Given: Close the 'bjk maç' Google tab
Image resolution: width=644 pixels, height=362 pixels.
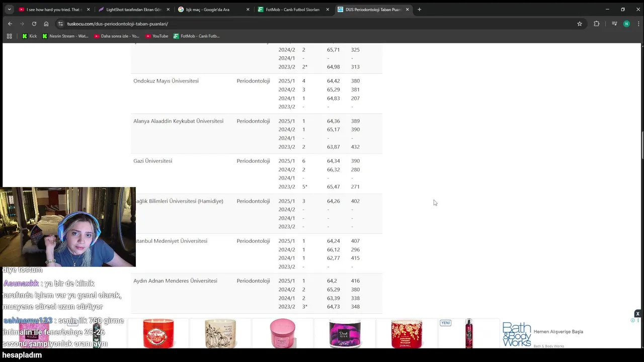Looking at the screenshot, I should pos(248,10).
